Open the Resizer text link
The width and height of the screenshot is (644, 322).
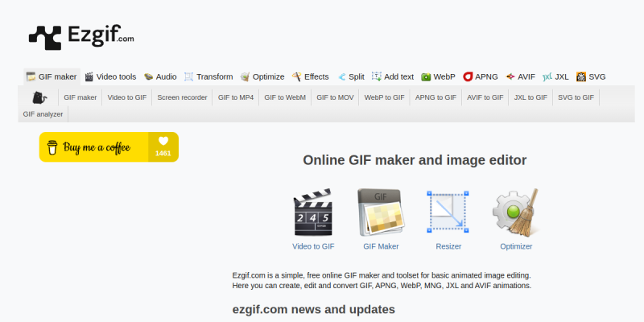click(x=448, y=246)
